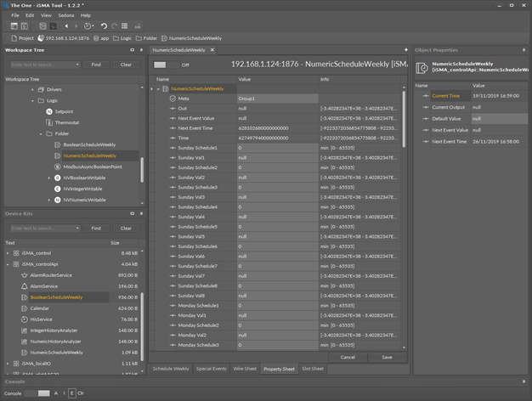Switch to the Wire Sheet tab

(x=244, y=369)
